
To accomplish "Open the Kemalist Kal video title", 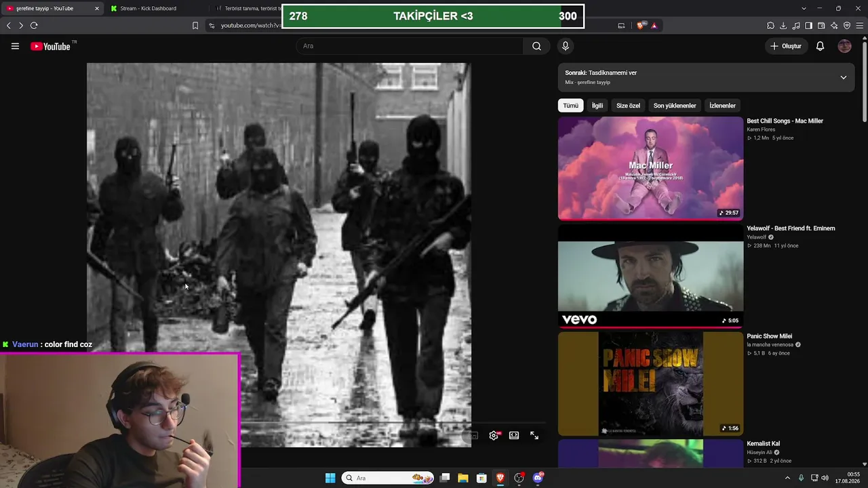I will click(763, 444).
